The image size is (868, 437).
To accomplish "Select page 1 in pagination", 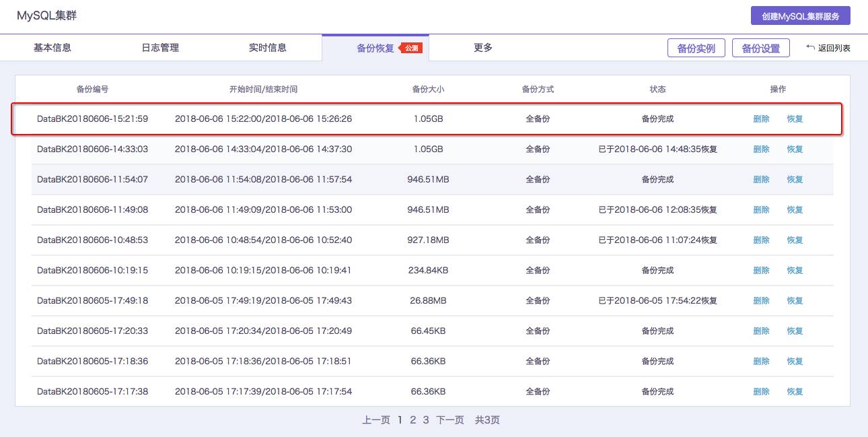I will (400, 420).
